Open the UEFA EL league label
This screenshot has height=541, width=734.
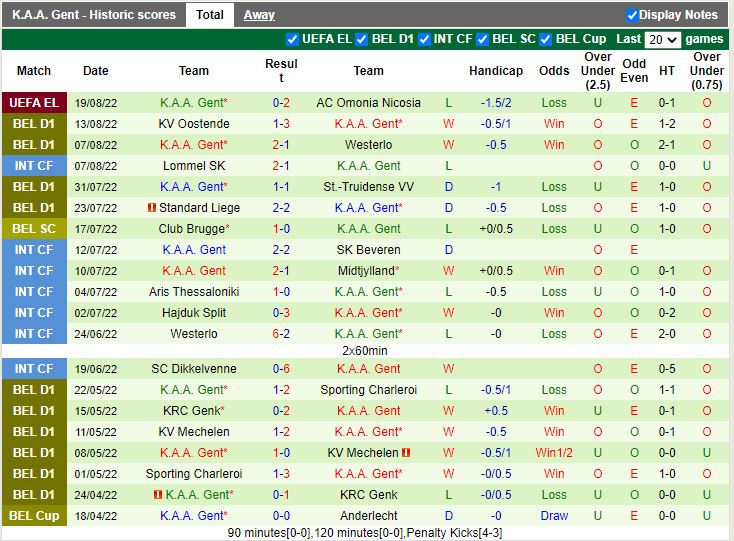(34, 102)
